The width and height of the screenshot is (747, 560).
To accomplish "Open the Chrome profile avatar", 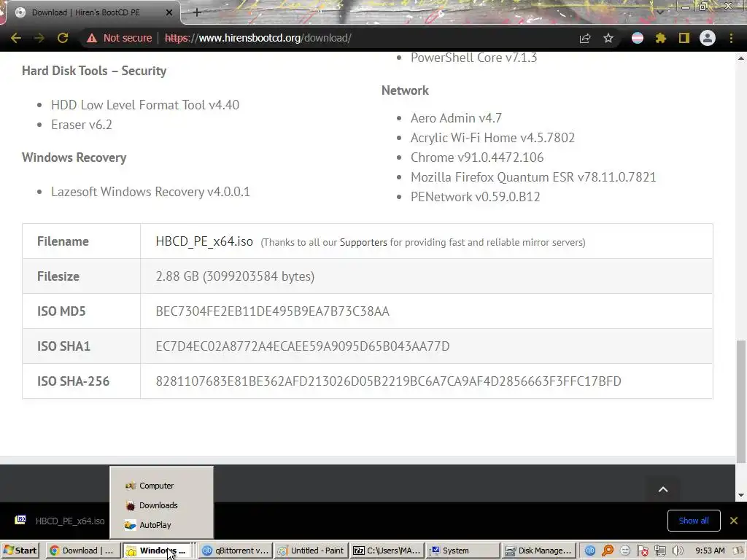I will (x=708, y=38).
